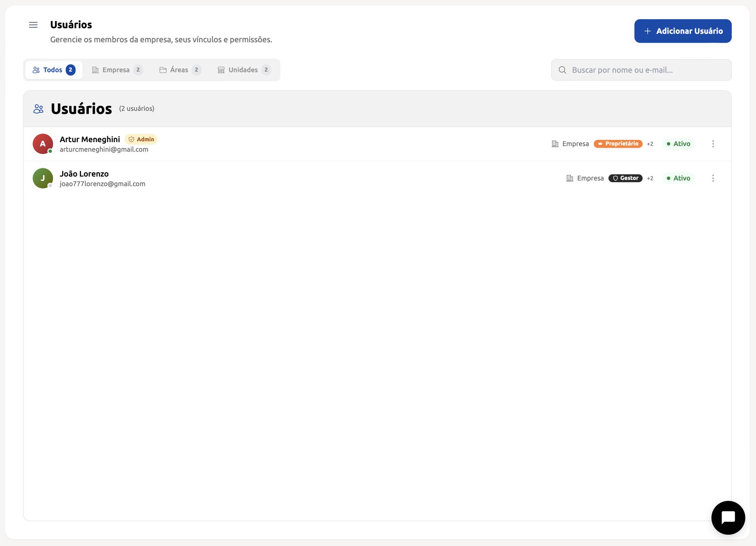This screenshot has height=546, width=756.
Task: Open the three-dot menu for João Lorenzo
Action: tap(713, 178)
